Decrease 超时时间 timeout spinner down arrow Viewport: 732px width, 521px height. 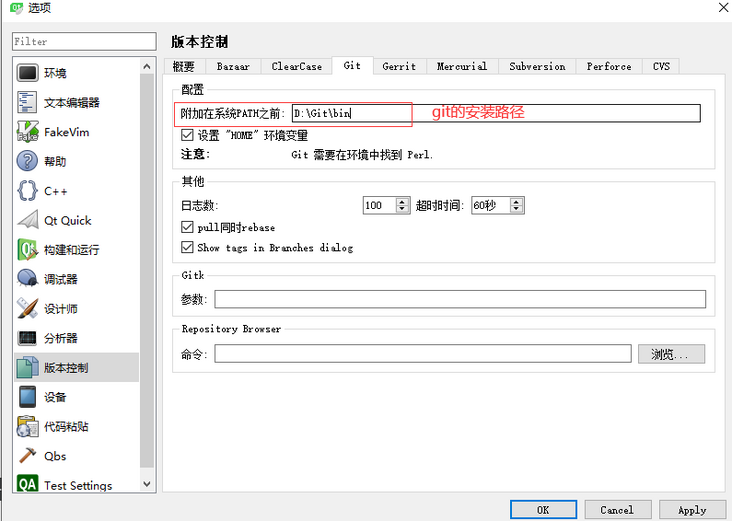(516, 209)
